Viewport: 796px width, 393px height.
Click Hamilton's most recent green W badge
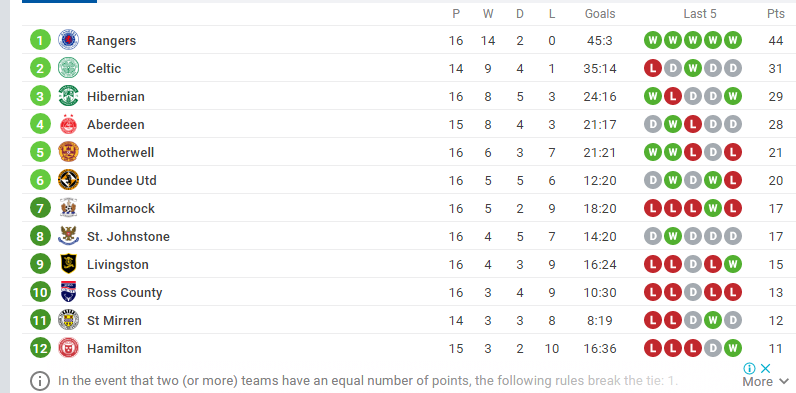(x=733, y=348)
